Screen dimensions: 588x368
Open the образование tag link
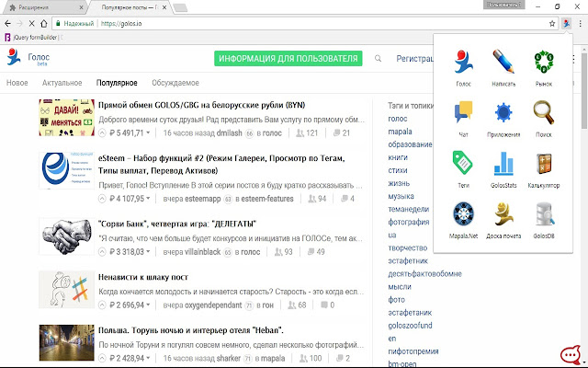pos(410,144)
